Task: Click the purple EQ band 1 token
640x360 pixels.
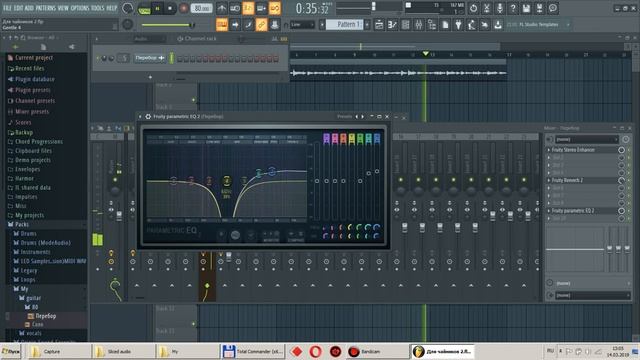Action: point(326,138)
